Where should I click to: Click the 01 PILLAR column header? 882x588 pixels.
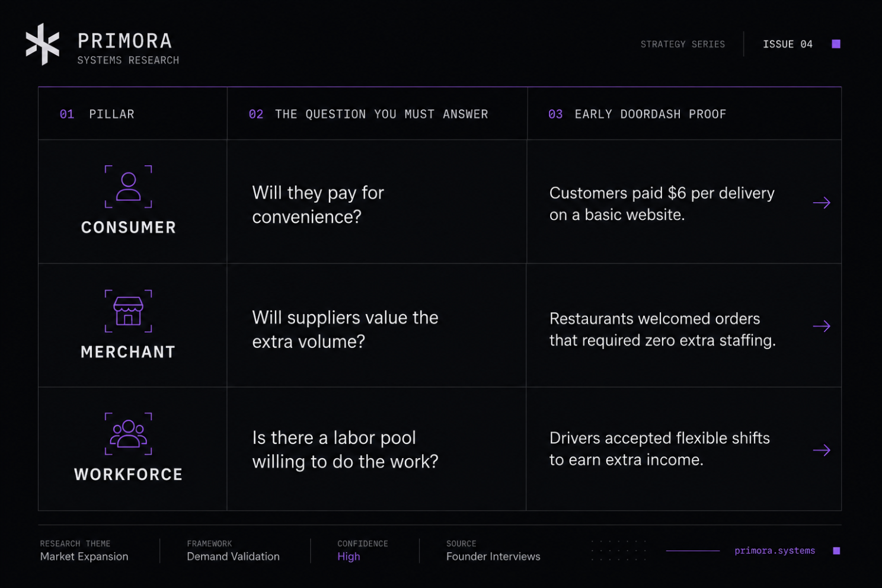pos(97,114)
